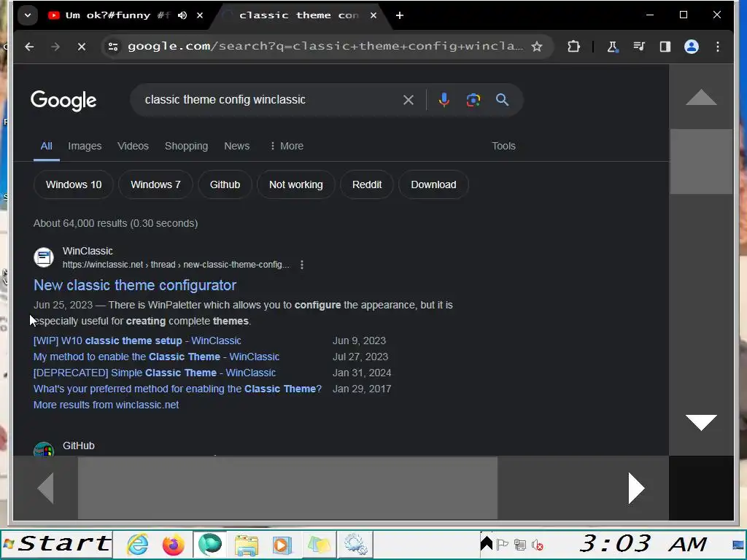Go back to the previous page
Viewport: 747px width, 560px height.
29,47
